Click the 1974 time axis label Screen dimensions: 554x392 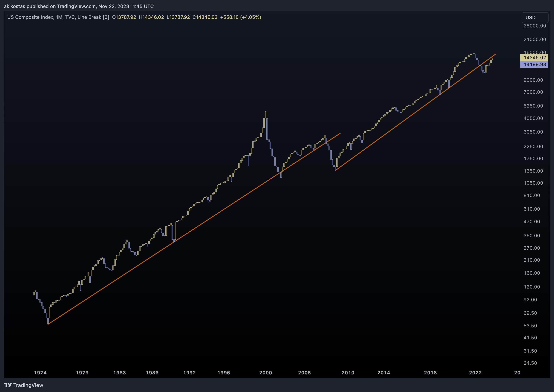tap(40, 372)
